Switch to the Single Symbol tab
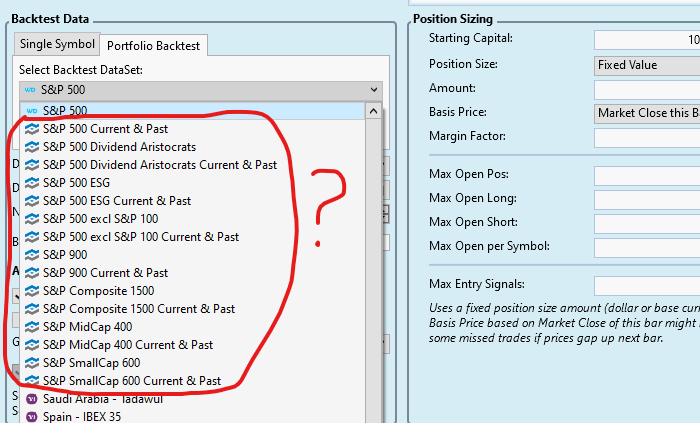Viewport: 700px width, 423px height. coord(57,44)
